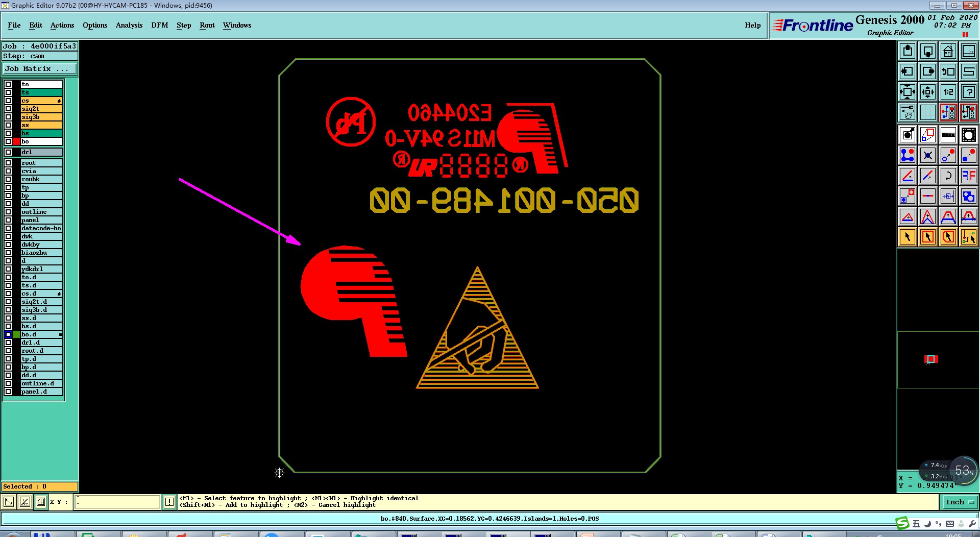This screenshot has width=980, height=537.
Task: Open the DFM menu
Action: 160,25
